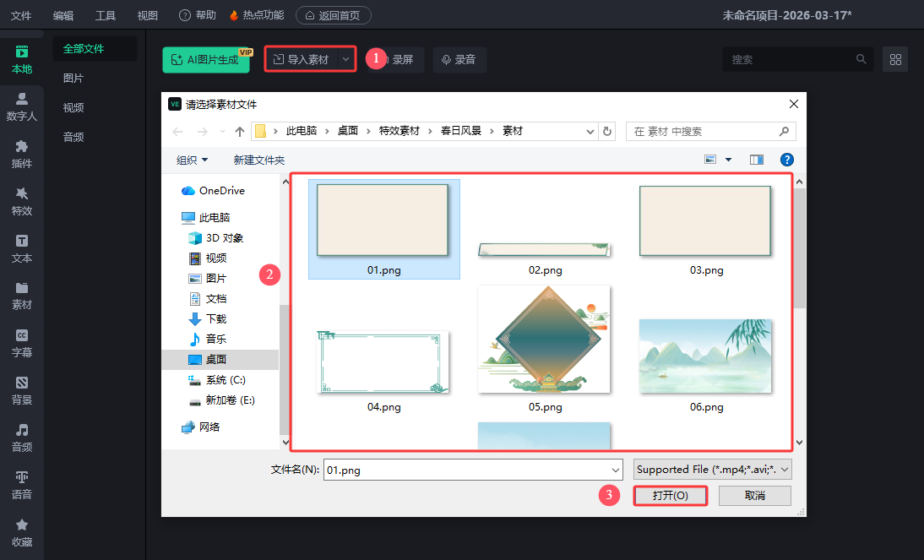This screenshot has height=560, width=924.
Task: Open the 文本 text panel
Action: click(x=21, y=248)
